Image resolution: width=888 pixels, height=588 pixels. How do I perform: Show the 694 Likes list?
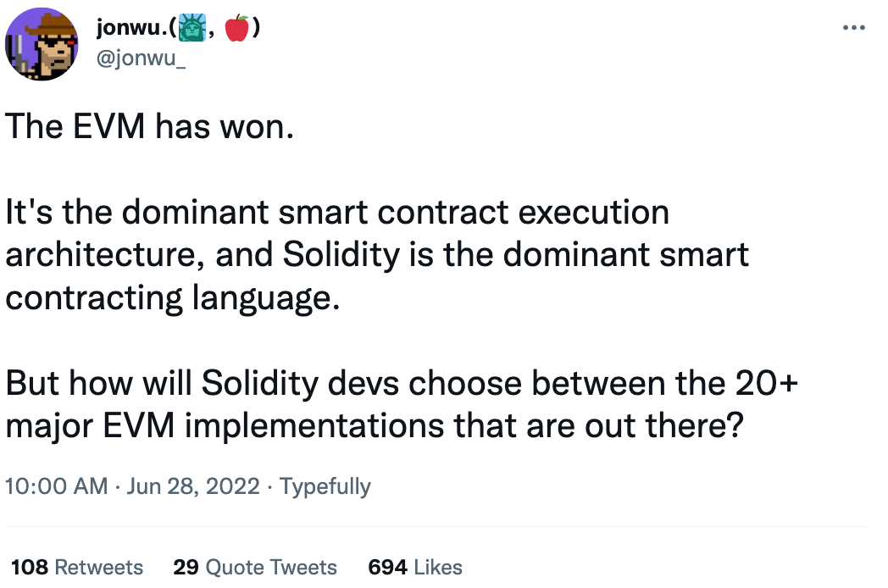[415, 567]
